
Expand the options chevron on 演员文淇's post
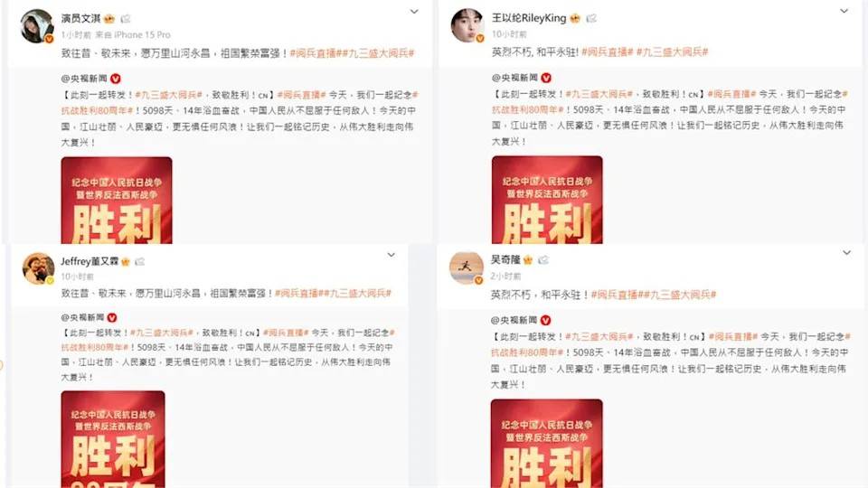tap(414, 12)
